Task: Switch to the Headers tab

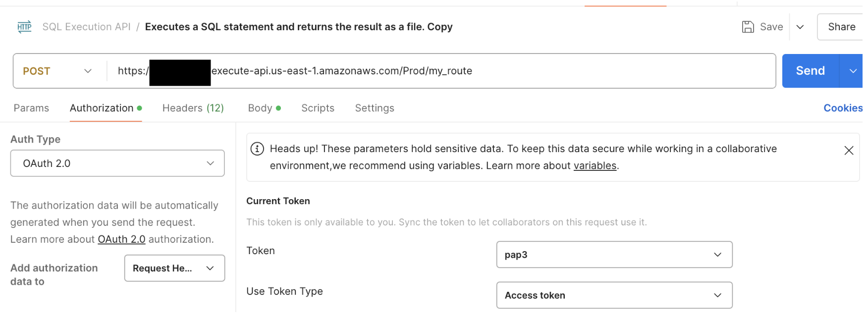Action: (x=193, y=108)
